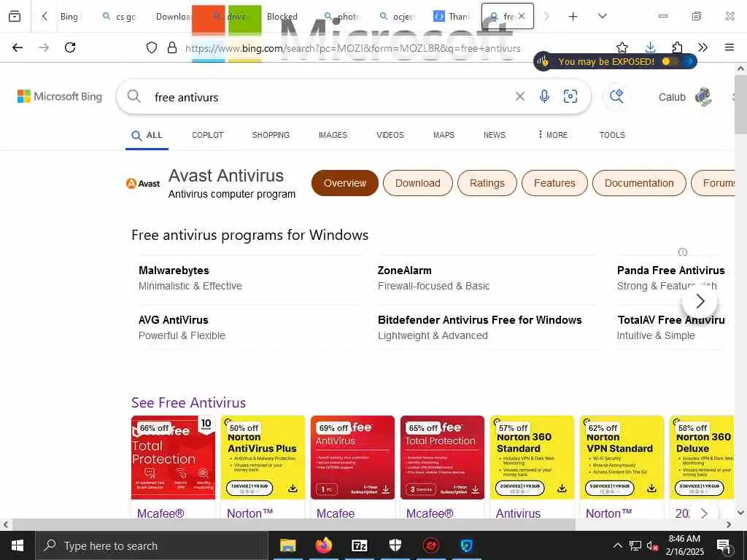Clear the search query with X
Screen dimensions: 747x560
(519, 97)
